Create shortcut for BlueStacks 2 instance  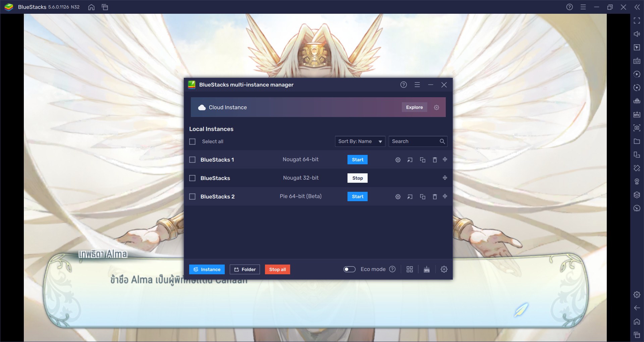410,197
